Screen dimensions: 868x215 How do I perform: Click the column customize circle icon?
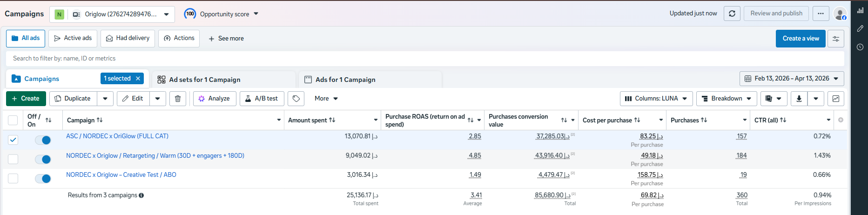pos(841,120)
